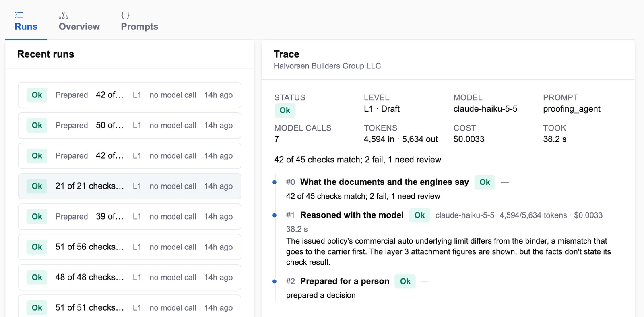Screen dimensions: 644x317
Task: Click the blue timeline dot for step #2
Action: coord(275,281)
